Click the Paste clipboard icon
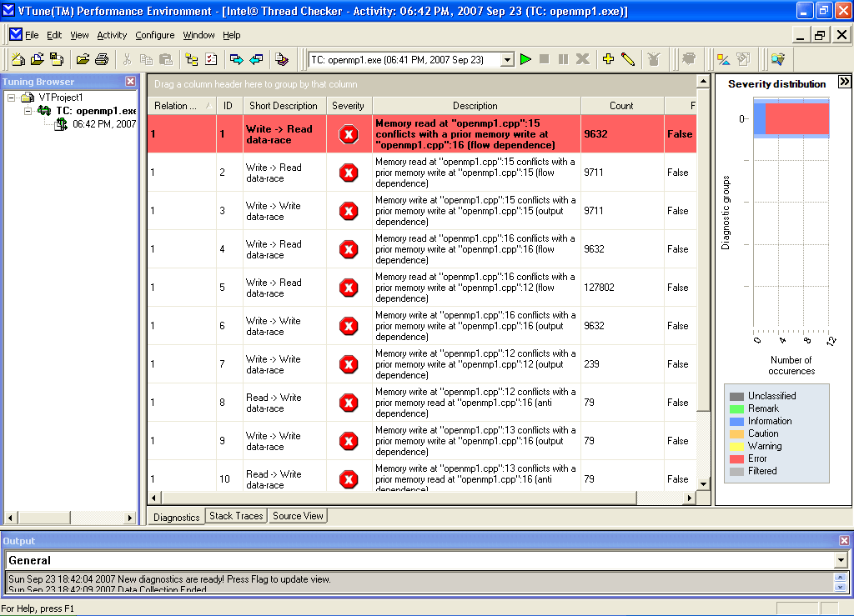The image size is (854, 616). [166, 59]
